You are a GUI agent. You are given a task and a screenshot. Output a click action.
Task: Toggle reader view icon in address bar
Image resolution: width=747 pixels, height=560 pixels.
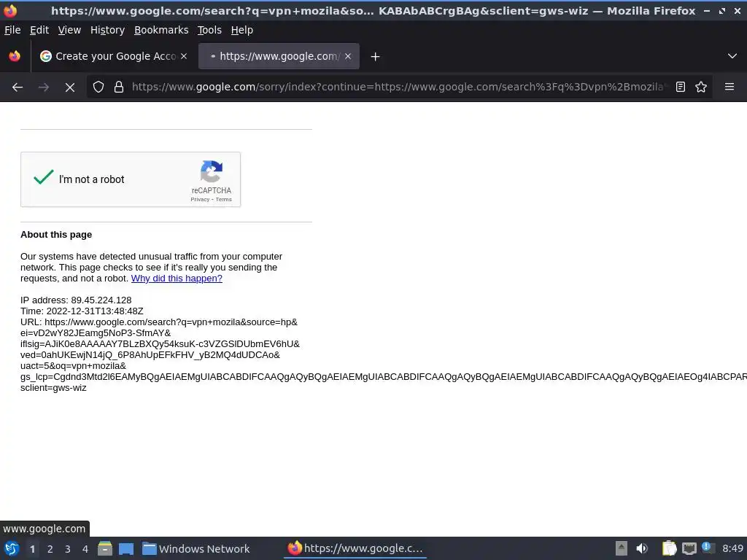point(681,87)
